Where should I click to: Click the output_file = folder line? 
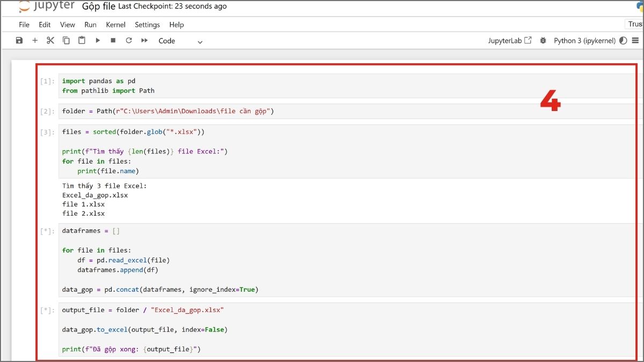pos(143,310)
